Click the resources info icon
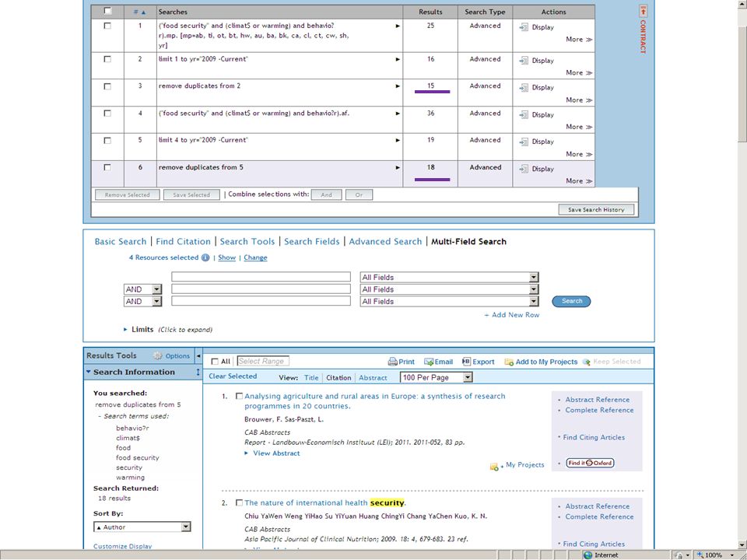This screenshot has width=747, height=560. click(205, 257)
